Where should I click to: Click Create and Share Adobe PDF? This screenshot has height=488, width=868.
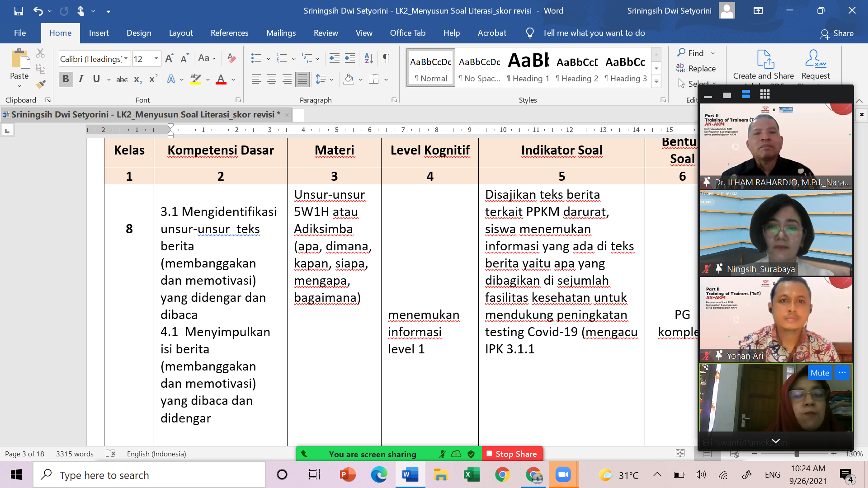tap(764, 66)
